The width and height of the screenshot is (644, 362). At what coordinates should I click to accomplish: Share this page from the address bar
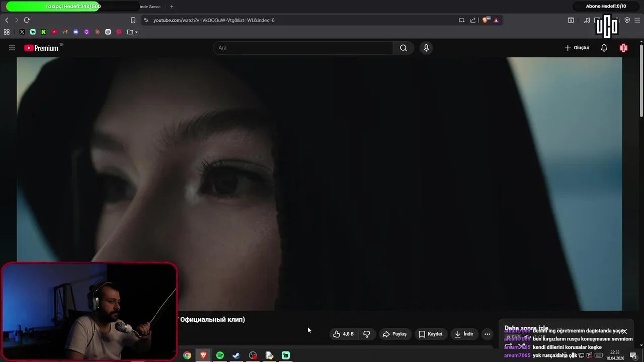point(473,20)
